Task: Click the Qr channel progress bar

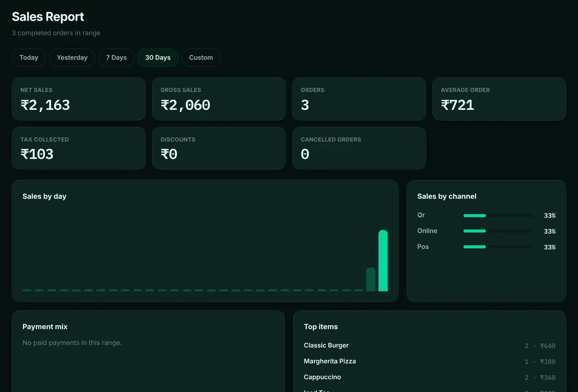Action: (x=497, y=215)
